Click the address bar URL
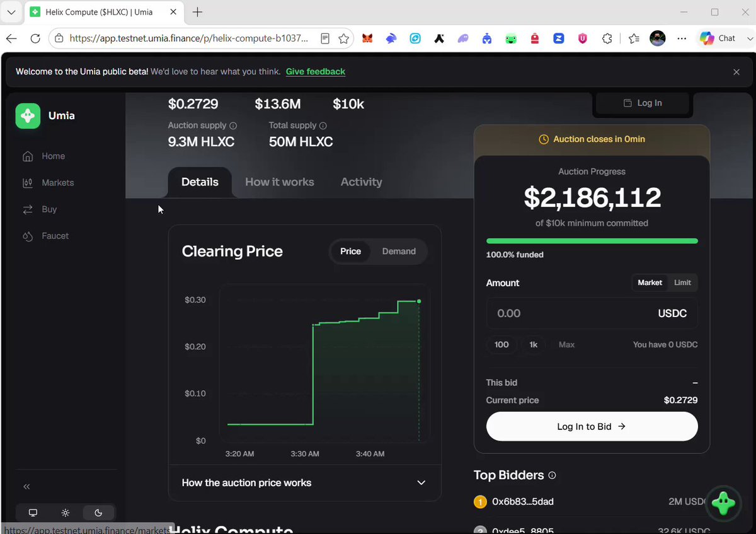The image size is (756, 534). (x=189, y=38)
